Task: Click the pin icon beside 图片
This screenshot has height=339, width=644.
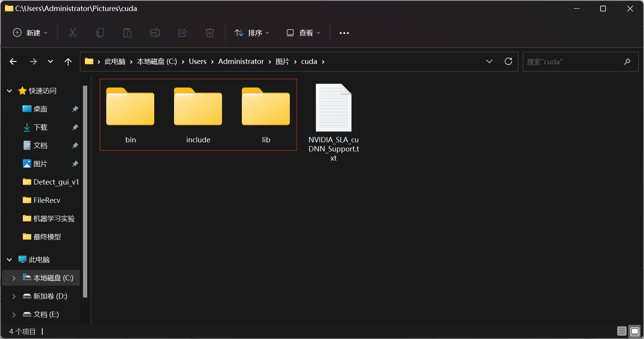Action: click(75, 164)
